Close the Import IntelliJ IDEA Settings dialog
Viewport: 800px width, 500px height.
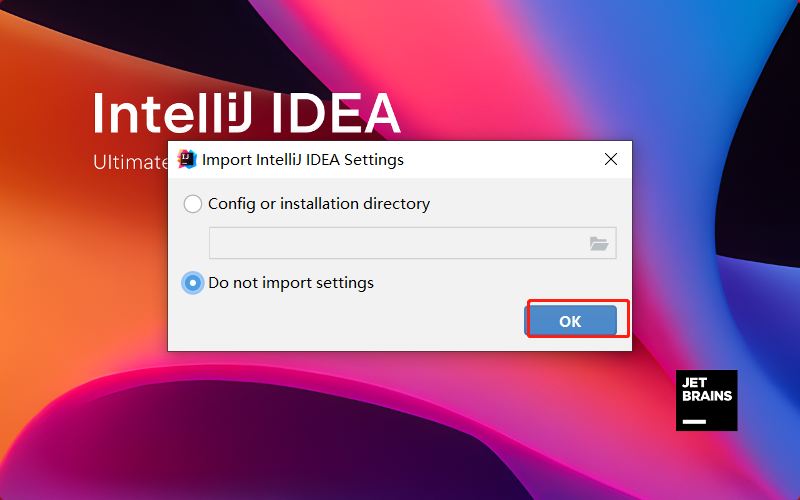[x=611, y=159]
